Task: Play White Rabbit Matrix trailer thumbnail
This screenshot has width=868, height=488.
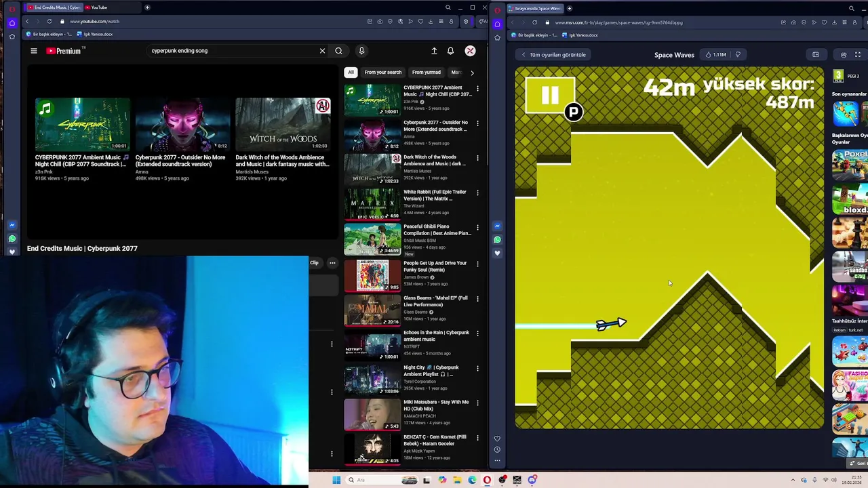Action: pyautogui.click(x=372, y=204)
